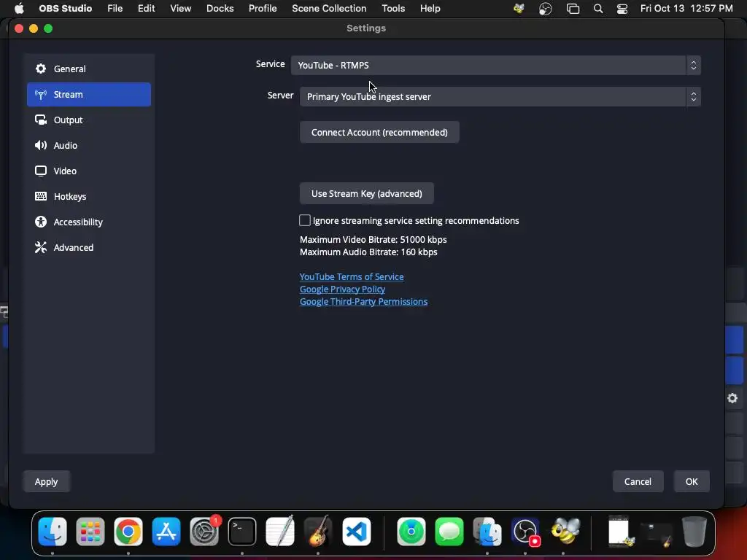Open Control Center in the menu bar
The width and height of the screenshot is (747, 560).
pyautogui.click(x=622, y=9)
